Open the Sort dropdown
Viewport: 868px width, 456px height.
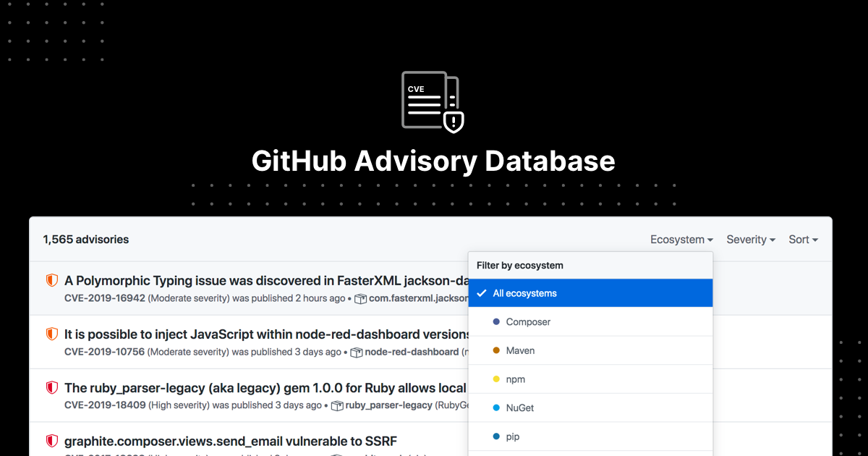pyautogui.click(x=802, y=239)
